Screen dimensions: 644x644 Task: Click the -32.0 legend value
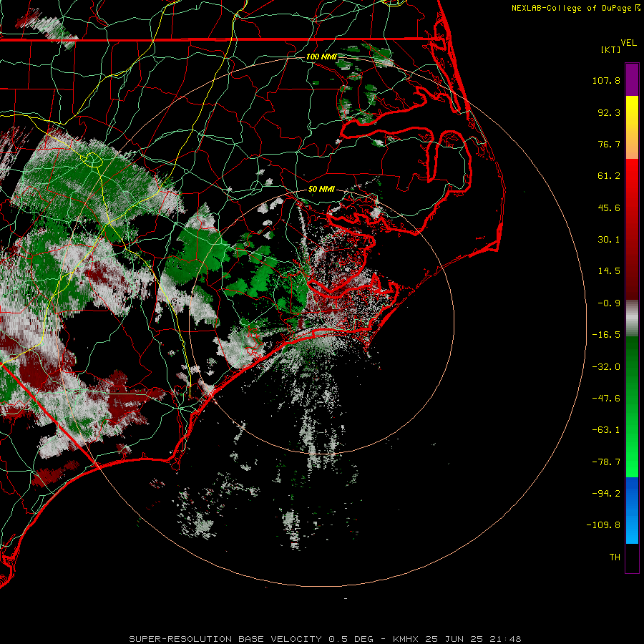click(x=606, y=367)
